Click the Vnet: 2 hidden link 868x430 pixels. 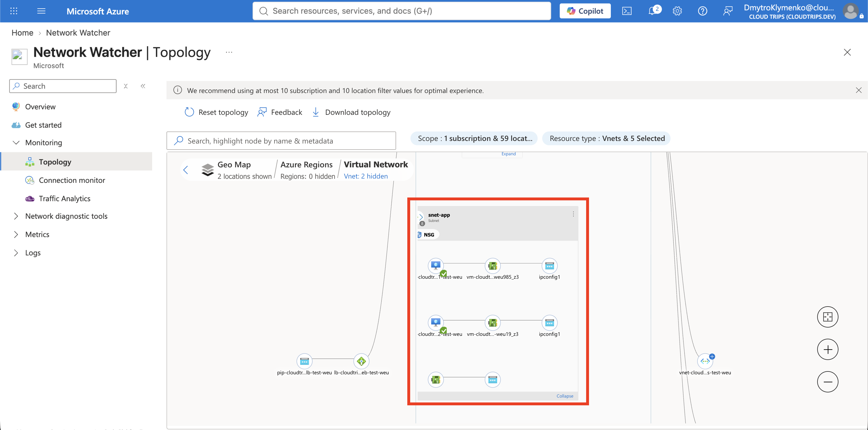(366, 176)
